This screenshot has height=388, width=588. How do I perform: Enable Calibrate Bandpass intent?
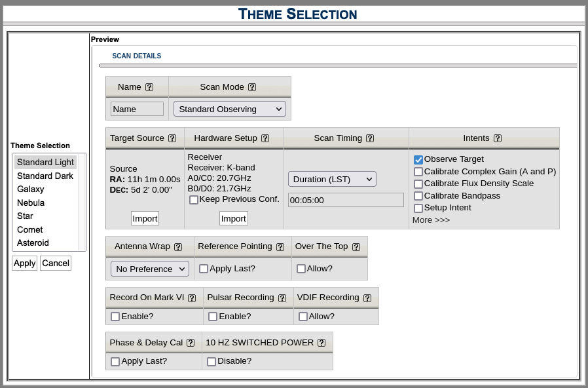418,195
